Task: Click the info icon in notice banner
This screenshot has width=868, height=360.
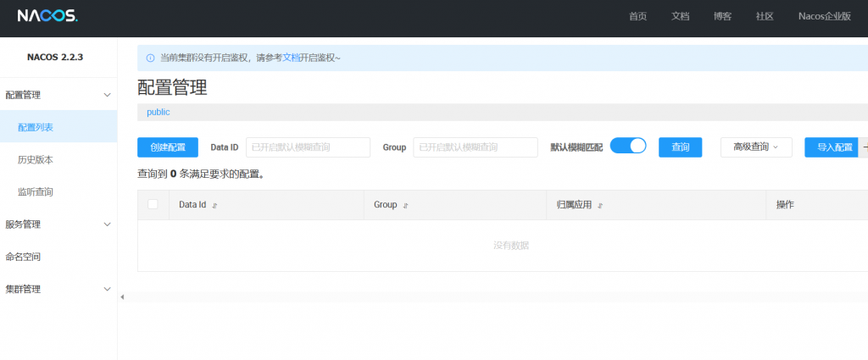Action: pos(150,58)
